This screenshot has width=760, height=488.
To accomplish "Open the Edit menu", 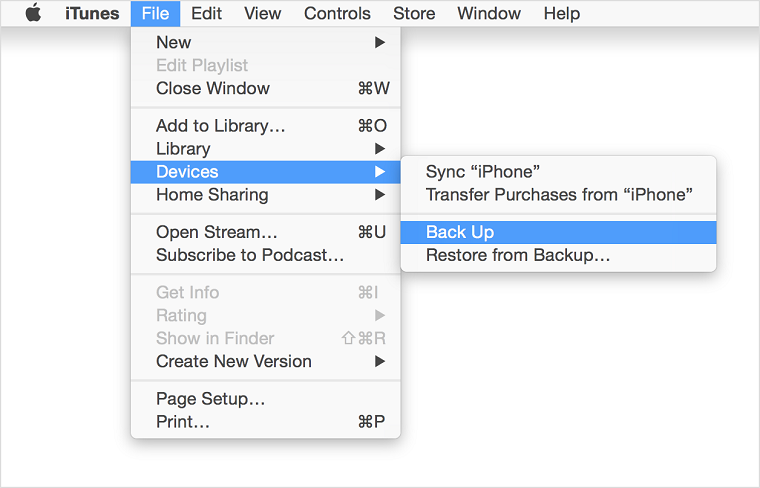I will 207,14.
